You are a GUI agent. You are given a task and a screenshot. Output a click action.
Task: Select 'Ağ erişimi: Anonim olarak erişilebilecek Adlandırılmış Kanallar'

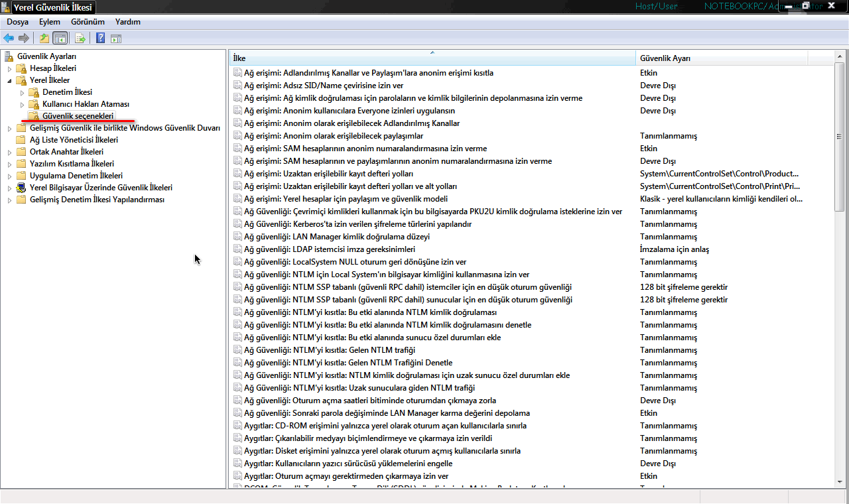point(352,123)
